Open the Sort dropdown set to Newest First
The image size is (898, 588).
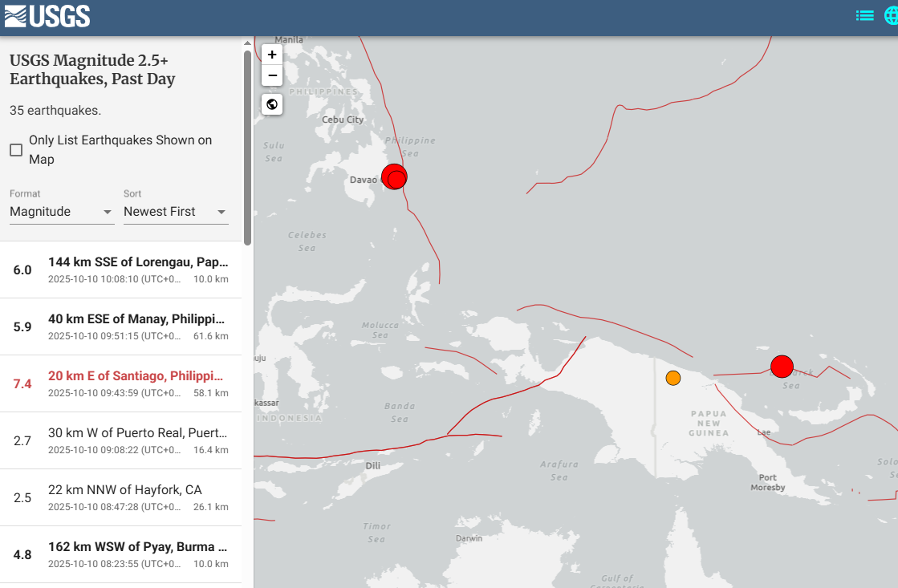[175, 212]
